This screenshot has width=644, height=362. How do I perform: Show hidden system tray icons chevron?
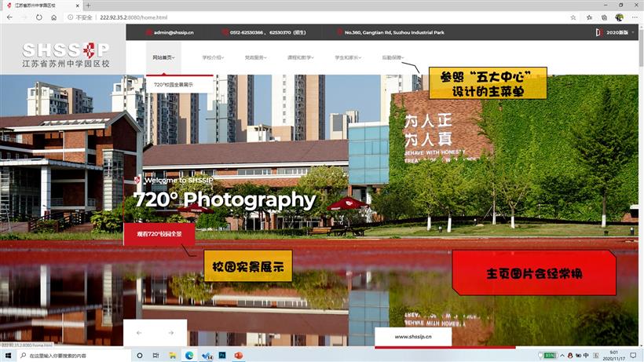coord(562,356)
